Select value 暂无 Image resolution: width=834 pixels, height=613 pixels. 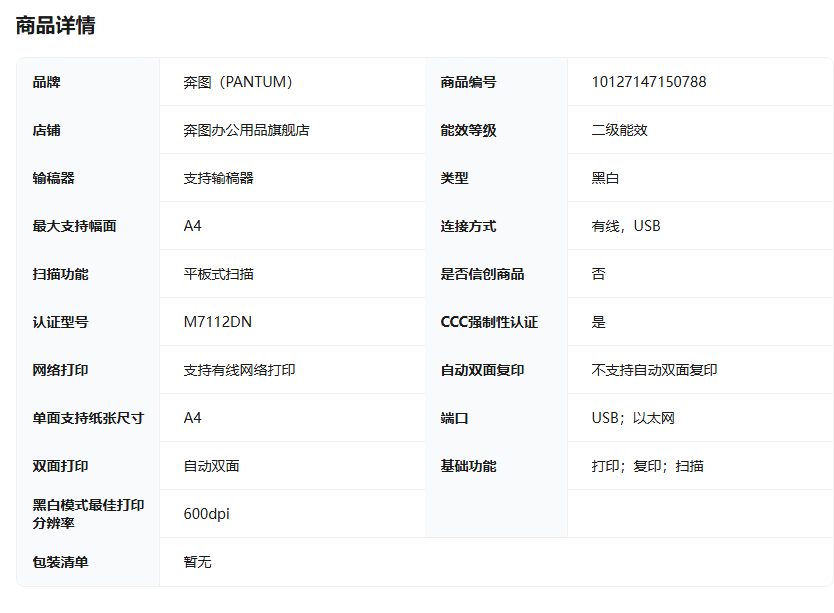click(x=197, y=562)
